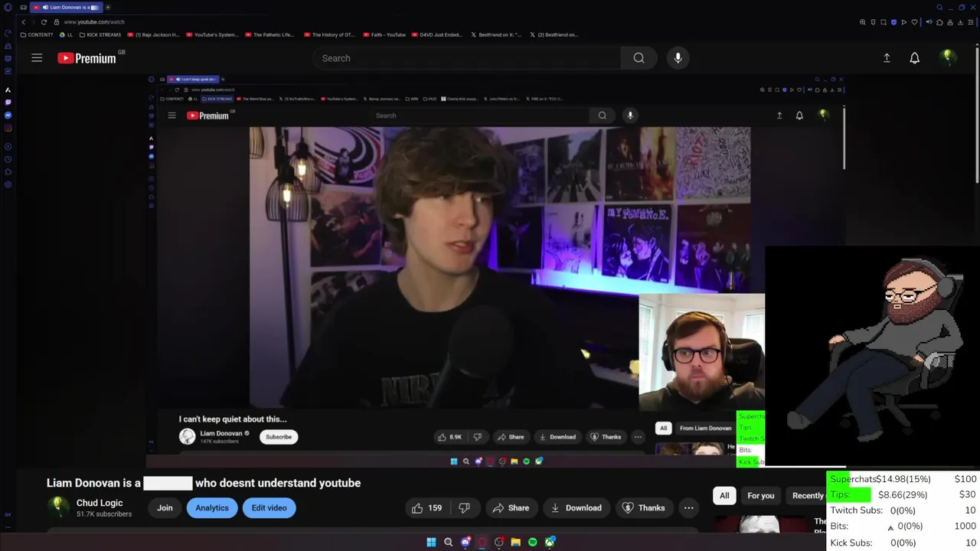Screen dimensions: 980x551
Task: Open the Easy Setup sliders menu
Action: click(971, 22)
